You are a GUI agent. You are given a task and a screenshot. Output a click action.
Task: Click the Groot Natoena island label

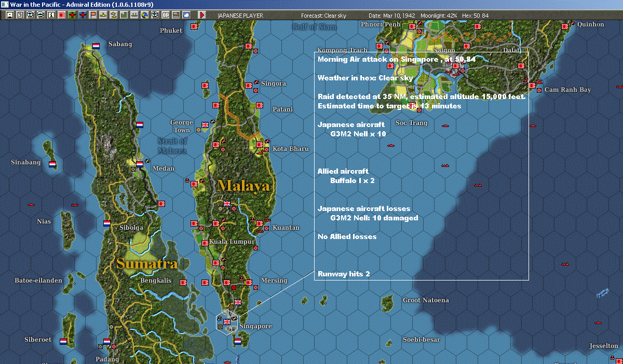point(426,300)
